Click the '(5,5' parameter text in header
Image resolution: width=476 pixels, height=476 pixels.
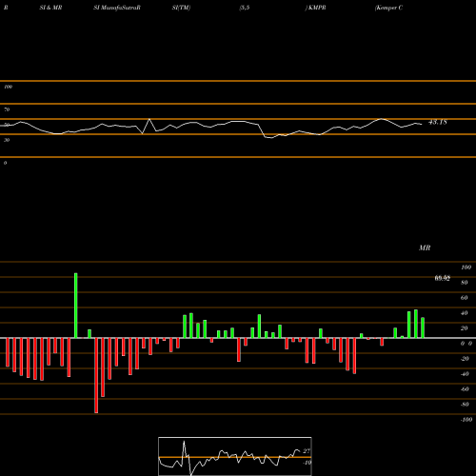245,8
